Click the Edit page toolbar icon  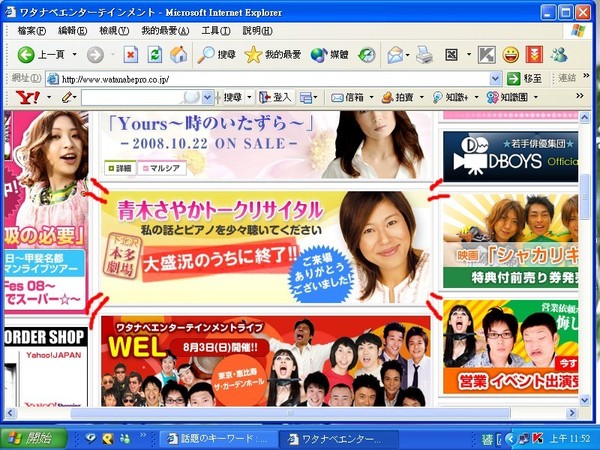click(451, 55)
